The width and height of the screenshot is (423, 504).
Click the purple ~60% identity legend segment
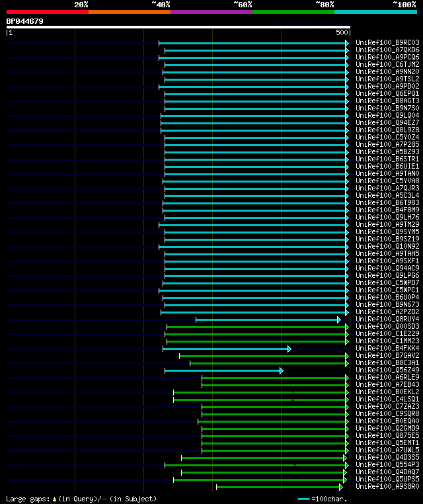211,12
